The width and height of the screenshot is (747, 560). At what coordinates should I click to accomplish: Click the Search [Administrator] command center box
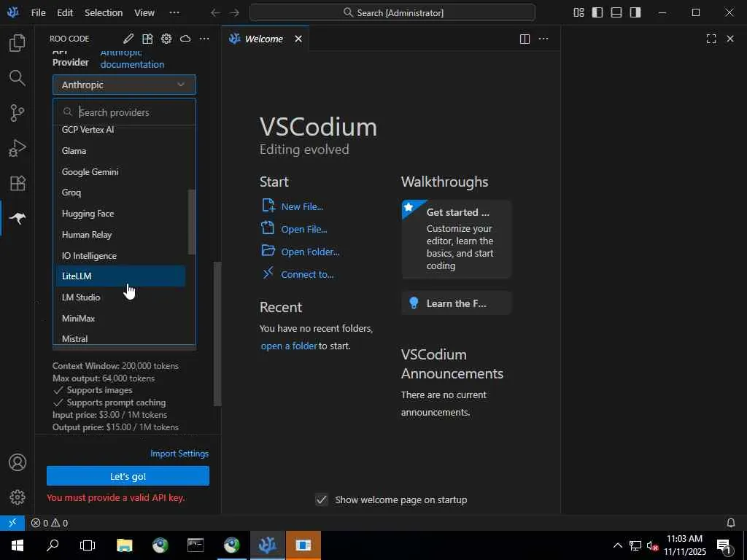tap(392, 12)
